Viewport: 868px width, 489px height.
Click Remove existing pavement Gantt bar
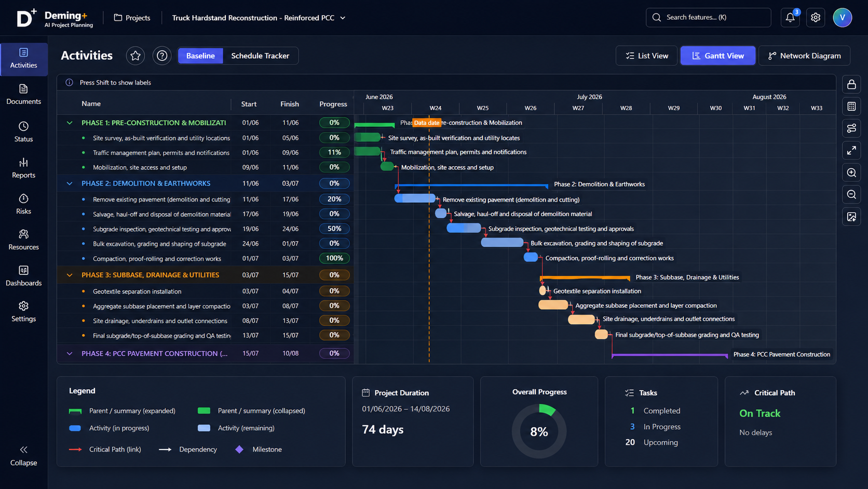(x=415, y=198)
